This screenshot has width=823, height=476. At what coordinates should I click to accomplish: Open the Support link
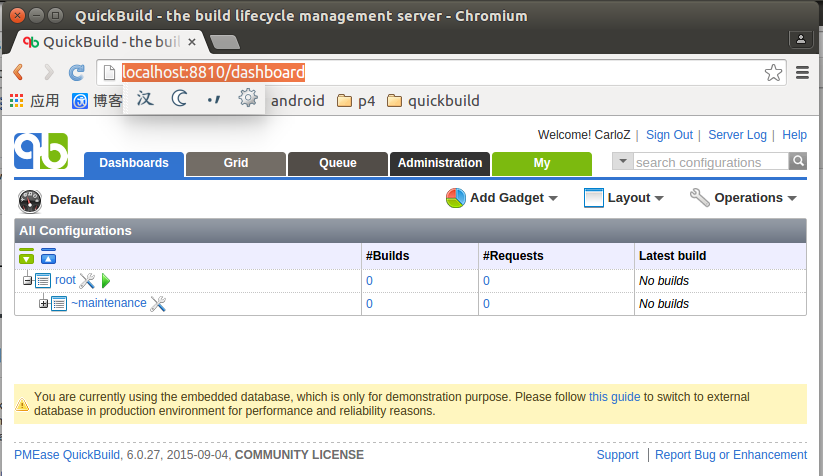617,454
